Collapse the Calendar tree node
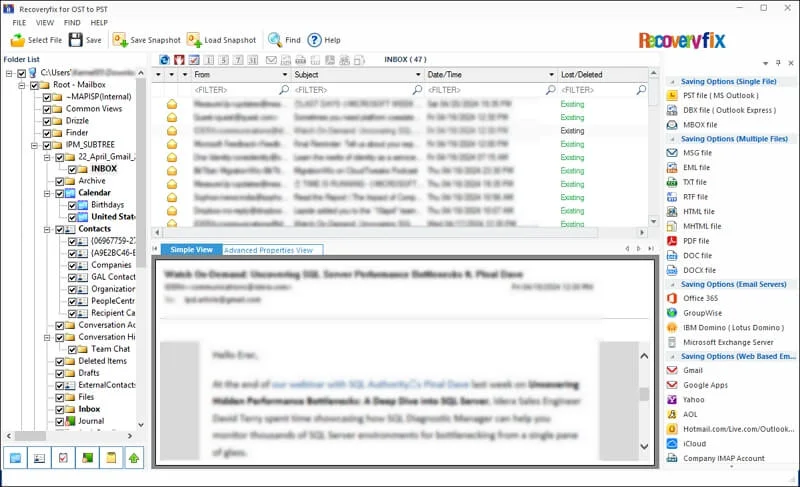This screenshot has width=800, height=487. point(47,193)
